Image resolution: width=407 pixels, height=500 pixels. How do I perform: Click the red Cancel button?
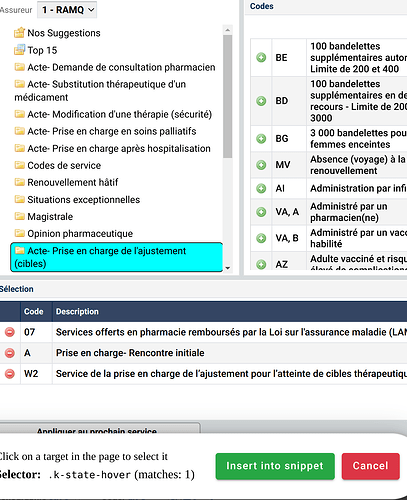pos(370,466)
